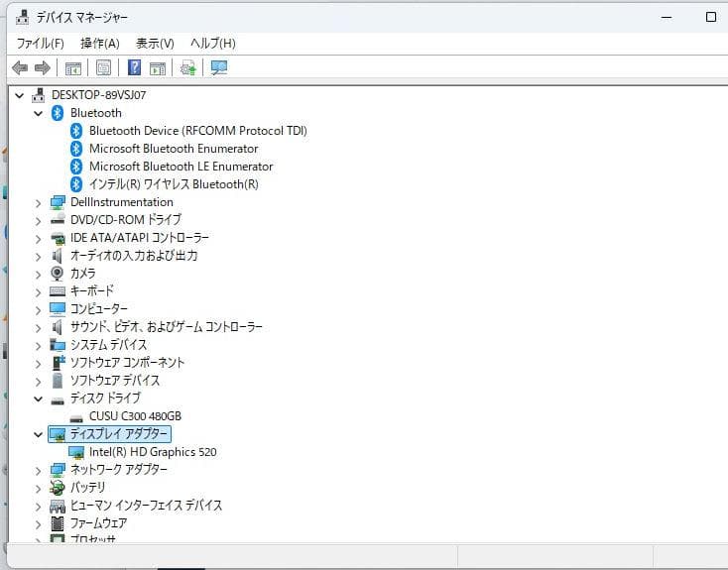
Task: Select Microsoft Bluetooth Enumerator device
Action: pos(174,149)
